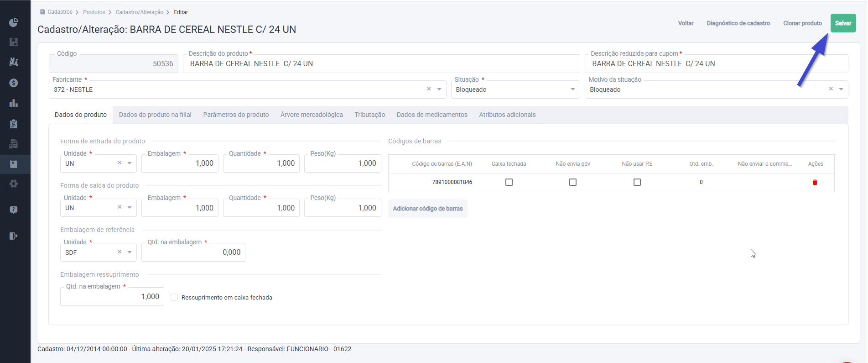Open the Árvore mercadológica tab
The image size is (868, 363).
(x=312, y=115)
